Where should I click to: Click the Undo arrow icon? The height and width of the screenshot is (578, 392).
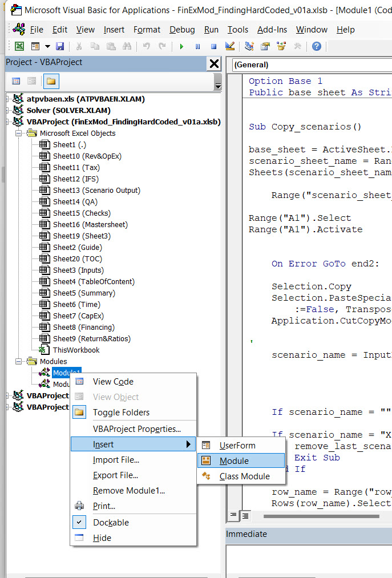click(x=147, y=46)
